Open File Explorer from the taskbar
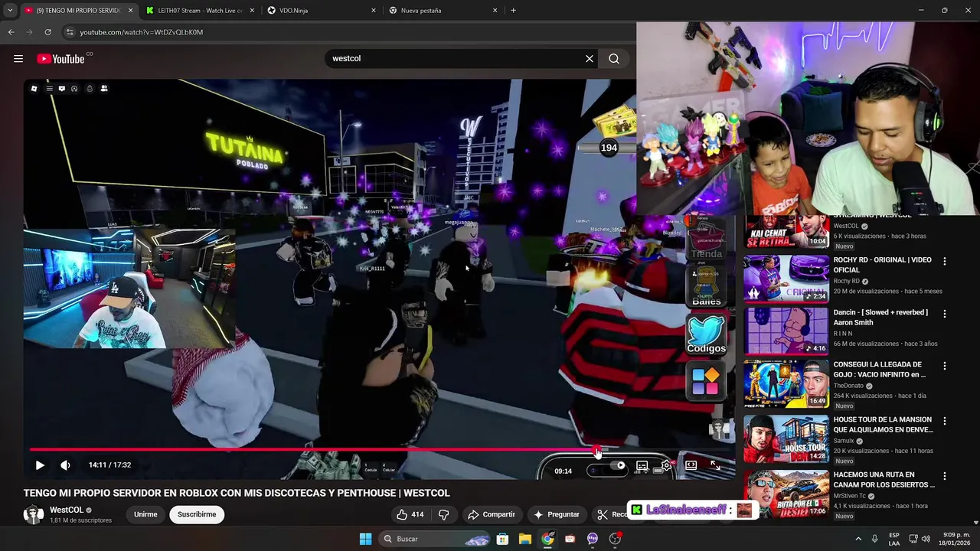The image size is (980, 551). [525, 539]
